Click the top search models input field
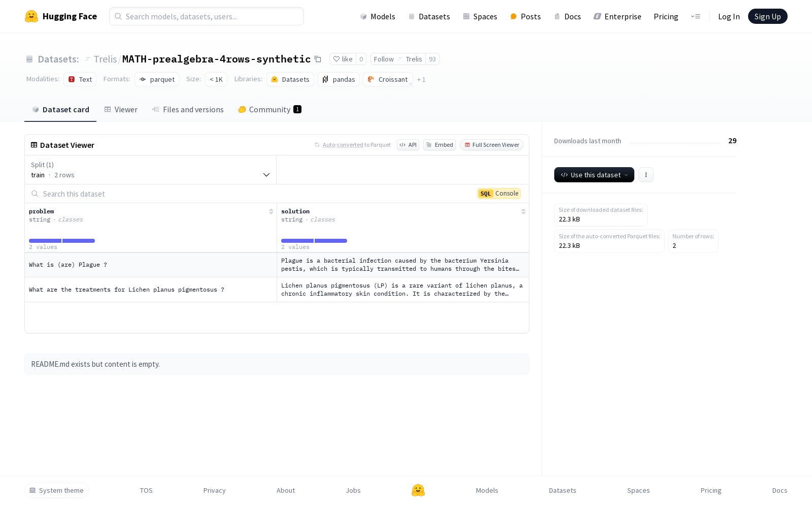This screenshot has height=508, width=812. [207, 16]
